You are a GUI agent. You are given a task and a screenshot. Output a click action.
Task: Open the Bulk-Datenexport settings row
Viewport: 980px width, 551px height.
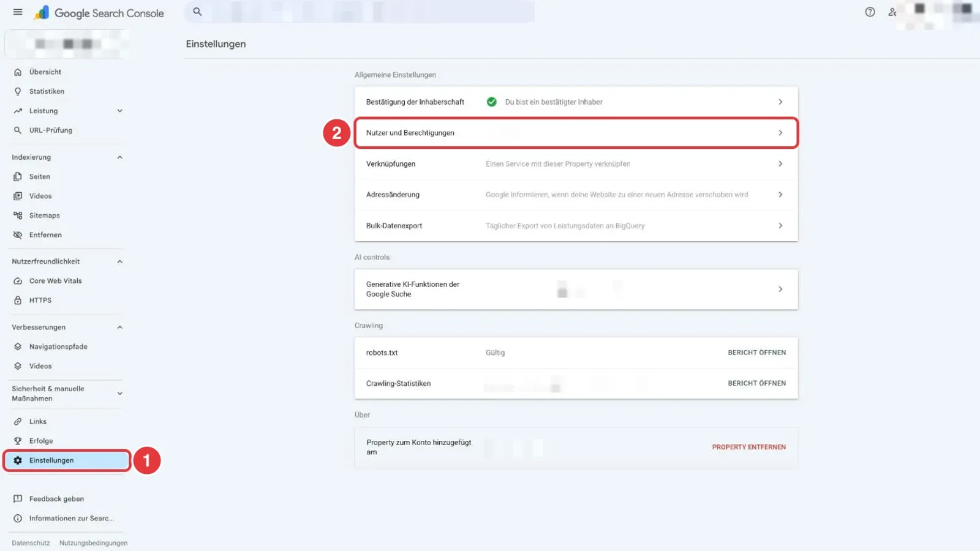tap(576, 226)
